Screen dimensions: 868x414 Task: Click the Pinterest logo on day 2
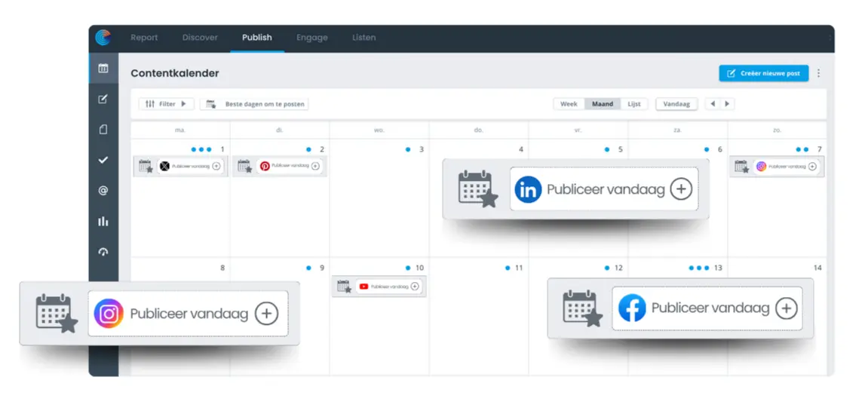(265, 166)
